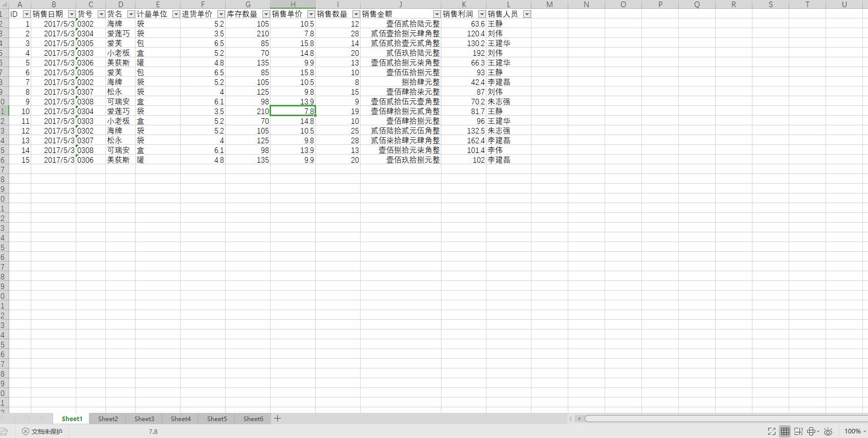Select 美荻斯 in the ID 15 row
This screenshot has height=438, width=868.
pyautogui.click(x=120, y=160)
